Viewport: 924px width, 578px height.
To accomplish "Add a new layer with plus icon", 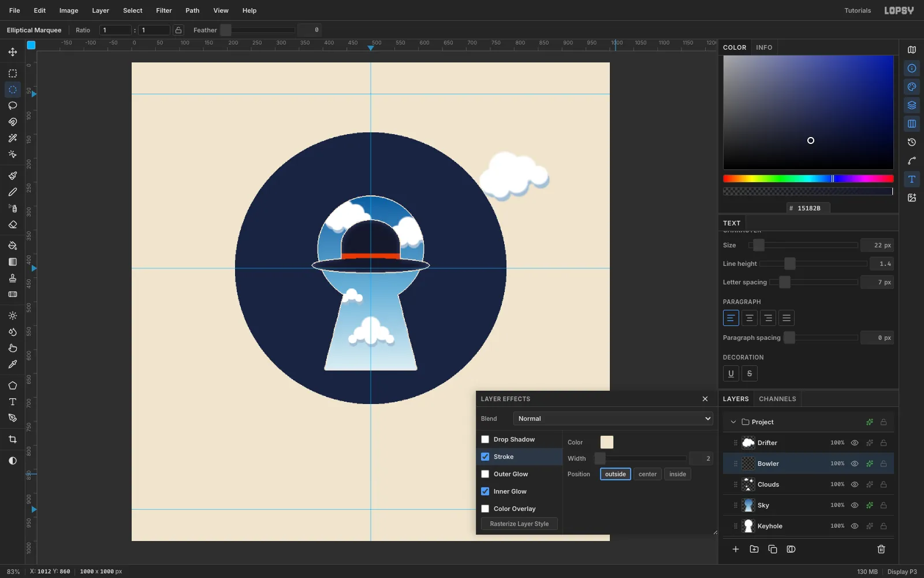I will tap(736, 549).
